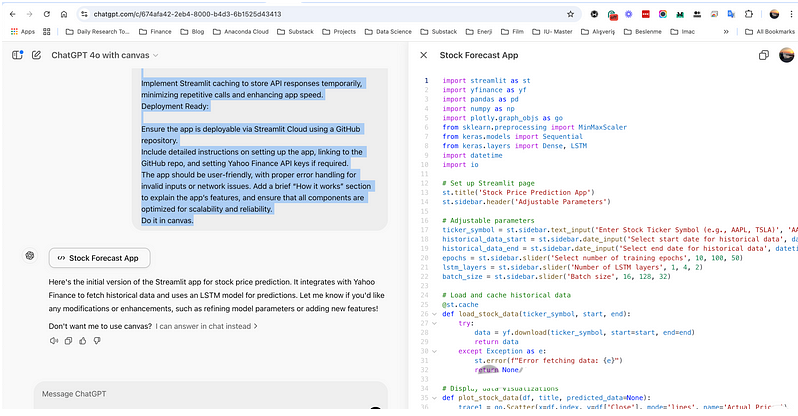The image size is (798, 416).
Task: Go back using the browser back arrow
Action: 13,14
